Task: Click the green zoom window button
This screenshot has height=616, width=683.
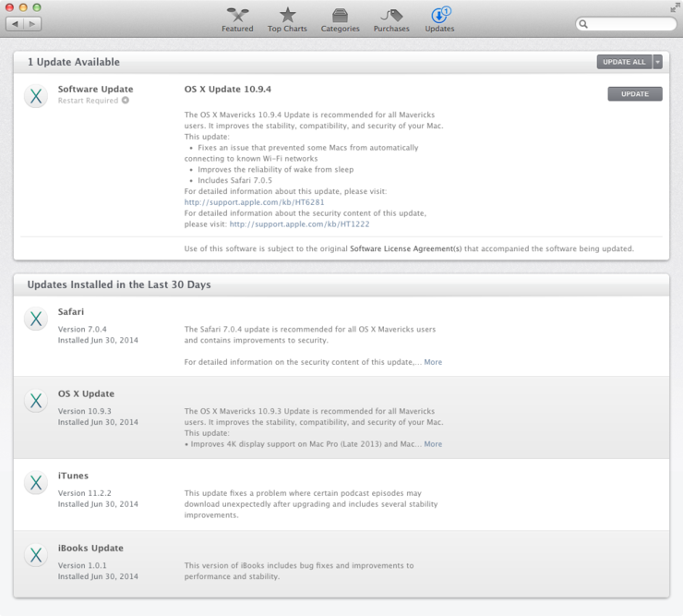Action: point(37,7)
